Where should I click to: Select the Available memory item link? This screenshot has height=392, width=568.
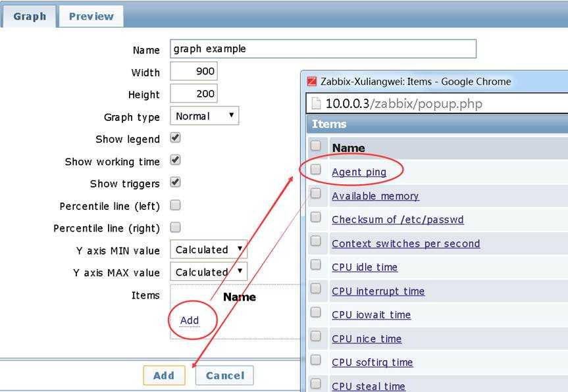coord(375,196)
